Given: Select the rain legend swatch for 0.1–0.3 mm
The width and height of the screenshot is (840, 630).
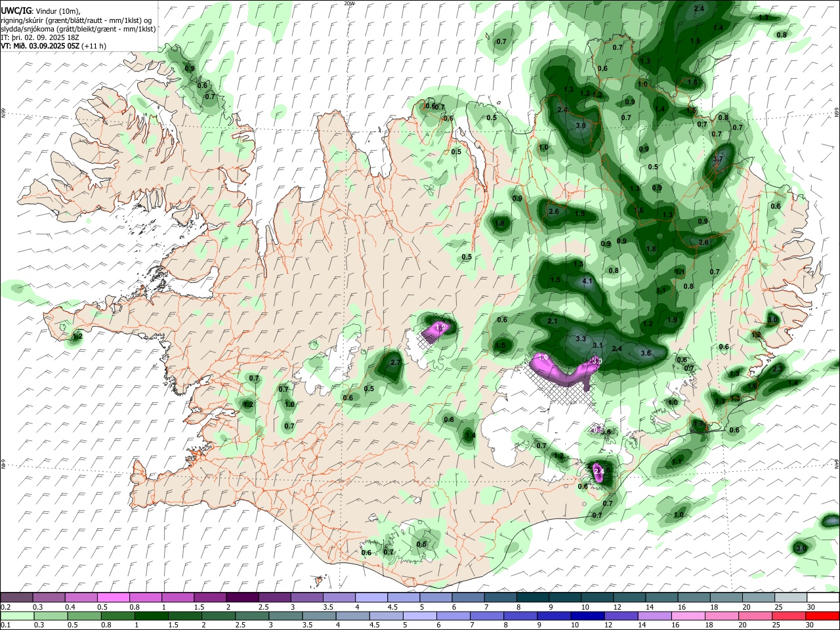Looking at the screenshot, I should pyautogui.click(x=16, y=616).
